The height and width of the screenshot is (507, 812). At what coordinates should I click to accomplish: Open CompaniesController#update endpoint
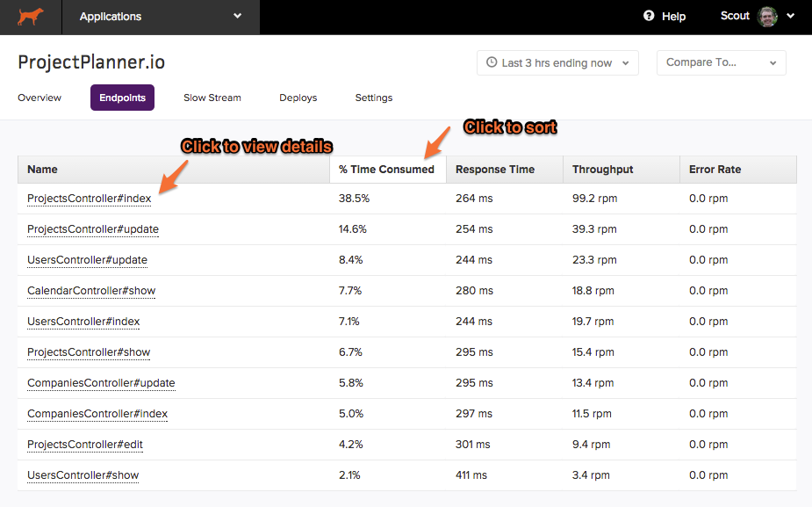click(x=101, y=383)
